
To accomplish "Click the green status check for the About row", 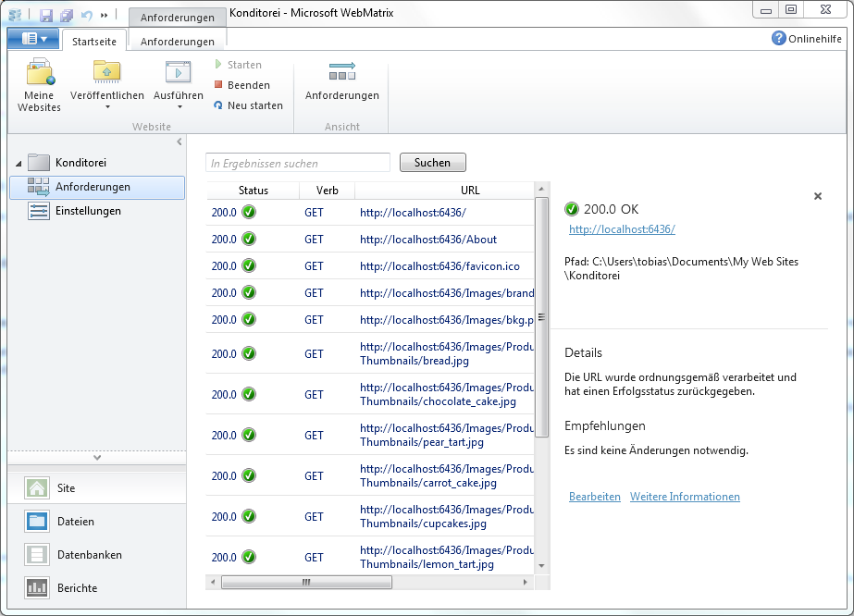I will pos(249,240).
